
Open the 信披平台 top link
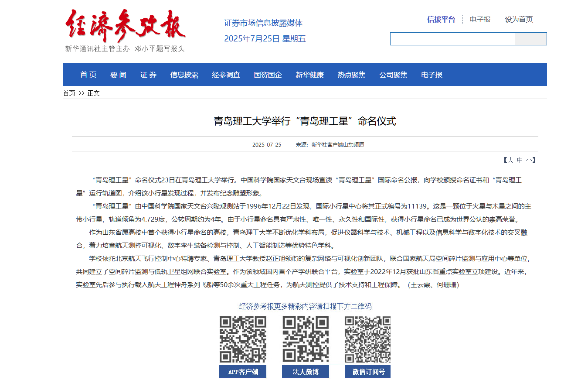pyautogui.click(x=441, y=19)
